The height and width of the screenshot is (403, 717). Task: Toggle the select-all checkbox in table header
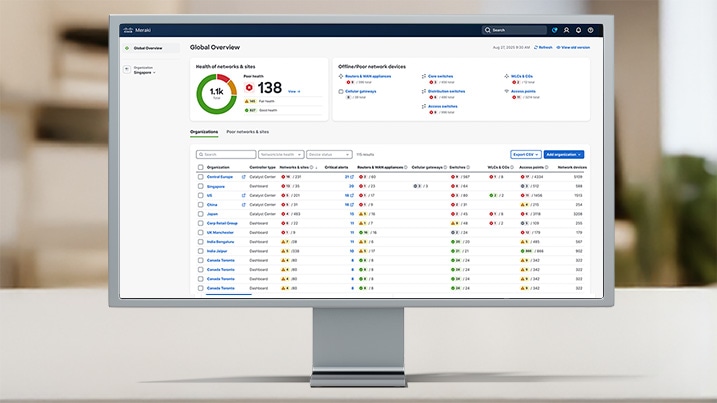[200, 167]
